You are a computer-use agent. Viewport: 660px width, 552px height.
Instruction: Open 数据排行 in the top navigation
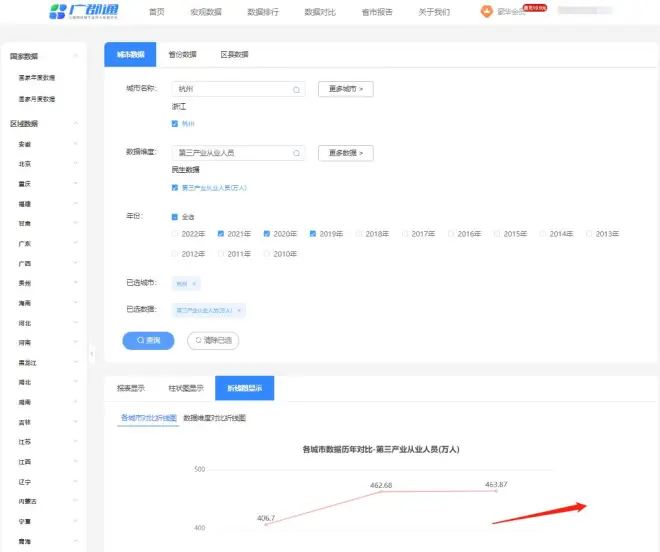(x=261, y=12)
